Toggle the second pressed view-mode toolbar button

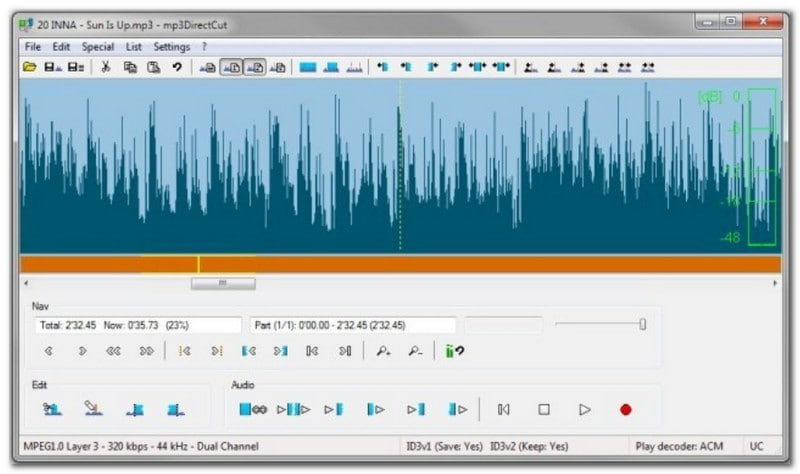point(255,67)
